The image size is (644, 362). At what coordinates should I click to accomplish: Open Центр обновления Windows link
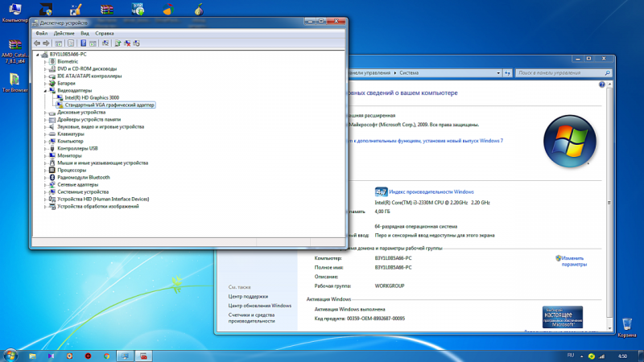(x=259, y=306)
